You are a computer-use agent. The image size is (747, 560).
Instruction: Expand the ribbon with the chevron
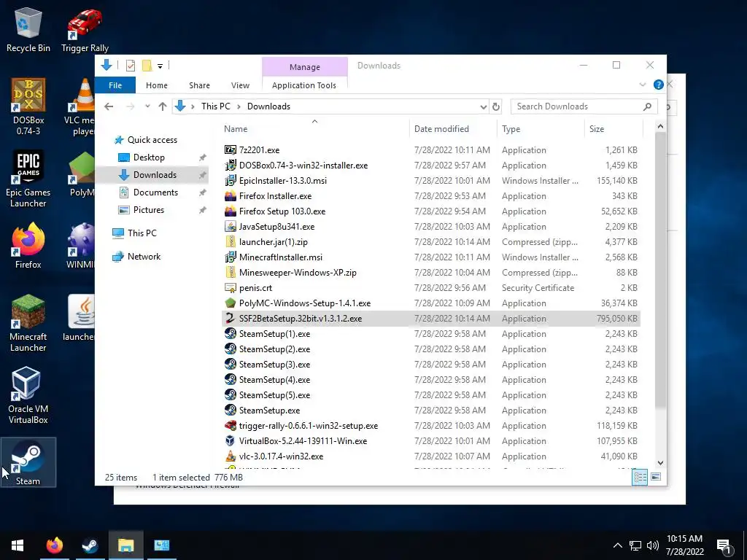[x=642, y=85]
